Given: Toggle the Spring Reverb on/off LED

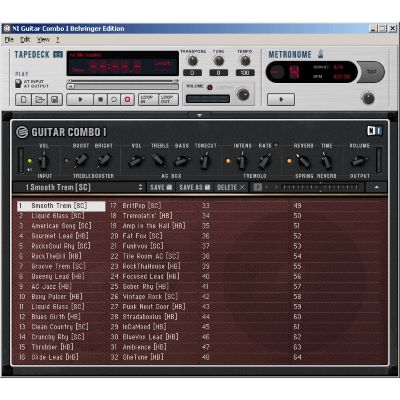Looking at the screenshot, I should point(289,161).
